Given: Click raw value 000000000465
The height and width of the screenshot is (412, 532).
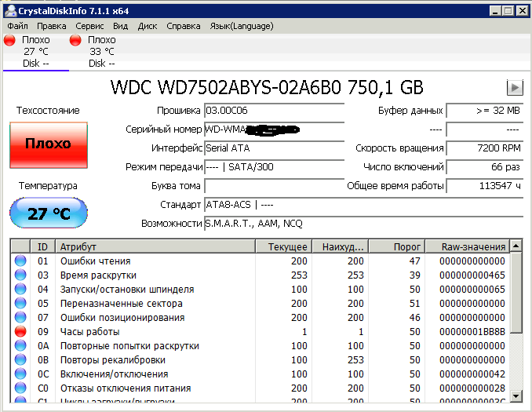Looking at the screenshot, I should pos(472,275).
